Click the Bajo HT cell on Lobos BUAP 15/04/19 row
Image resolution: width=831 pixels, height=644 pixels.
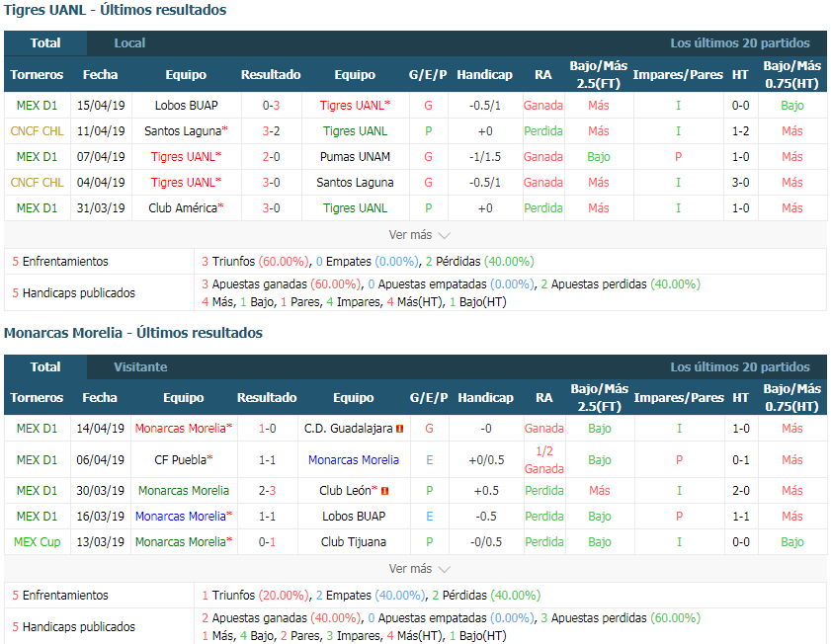point(792,106)
